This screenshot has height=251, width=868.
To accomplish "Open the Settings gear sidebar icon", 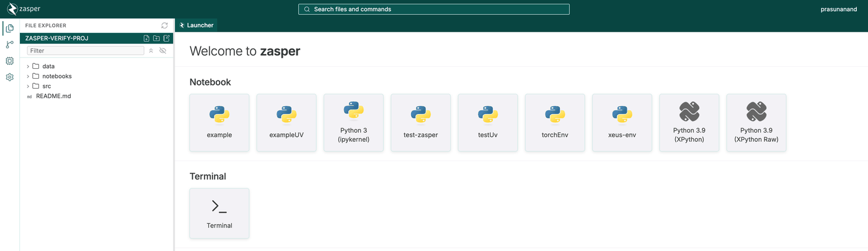I will [9, 77].
